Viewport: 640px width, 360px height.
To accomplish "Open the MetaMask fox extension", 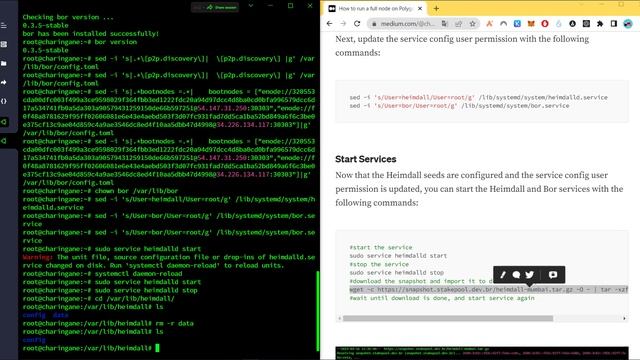I will (531, 24).
